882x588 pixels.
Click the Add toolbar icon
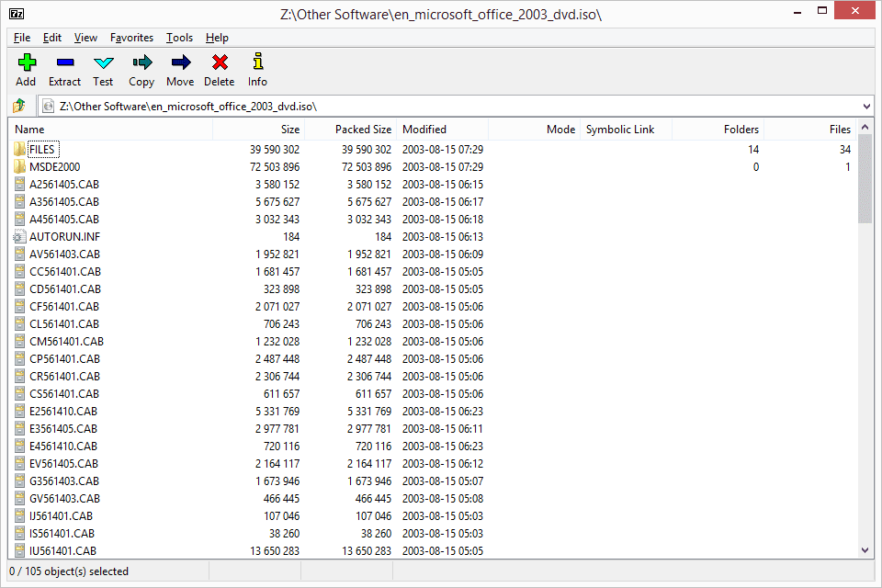click(27, 62)
